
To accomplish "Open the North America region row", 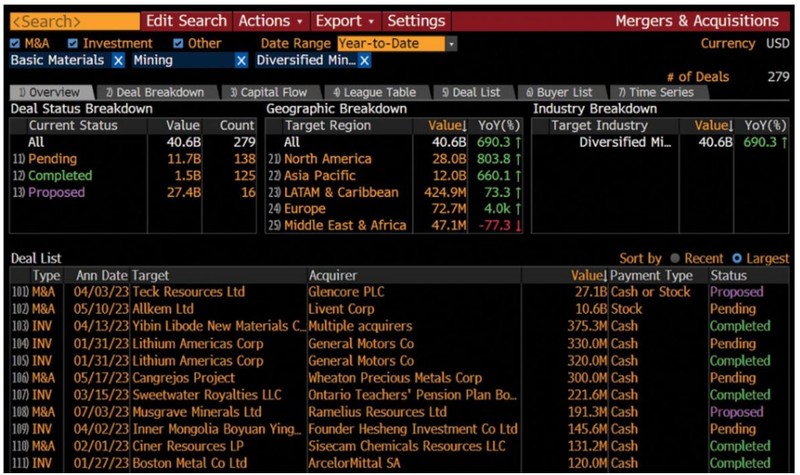I will point(395,159).
